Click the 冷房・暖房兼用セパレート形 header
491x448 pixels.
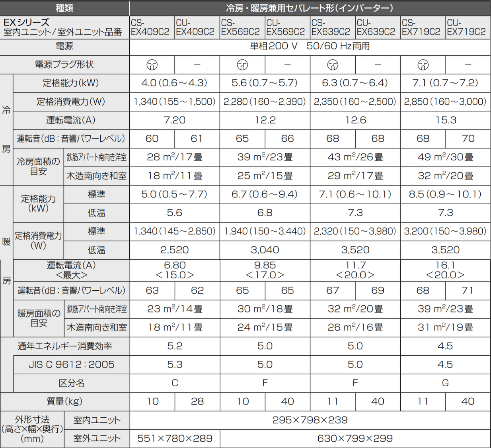(x=310, y=8)
